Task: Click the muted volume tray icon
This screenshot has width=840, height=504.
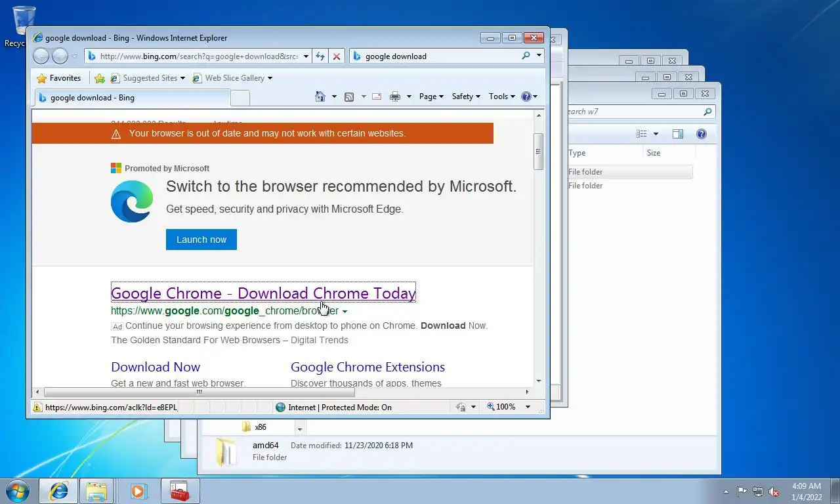Action: pos(774,492)
